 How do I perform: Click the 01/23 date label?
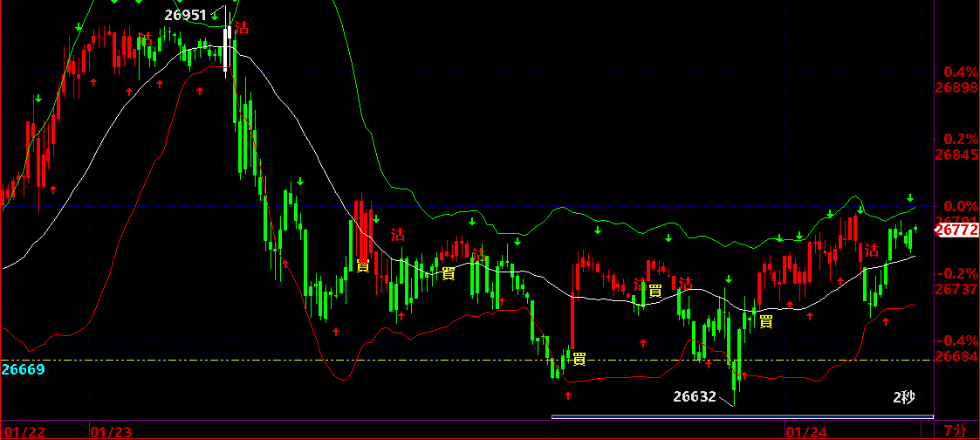[111, 432]
